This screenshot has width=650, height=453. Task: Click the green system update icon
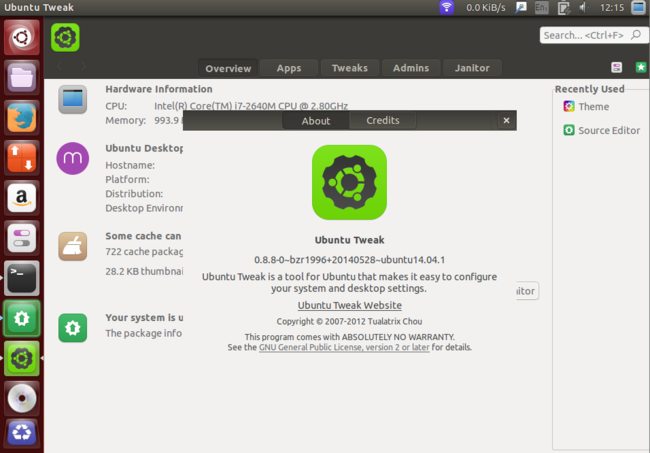73,328
